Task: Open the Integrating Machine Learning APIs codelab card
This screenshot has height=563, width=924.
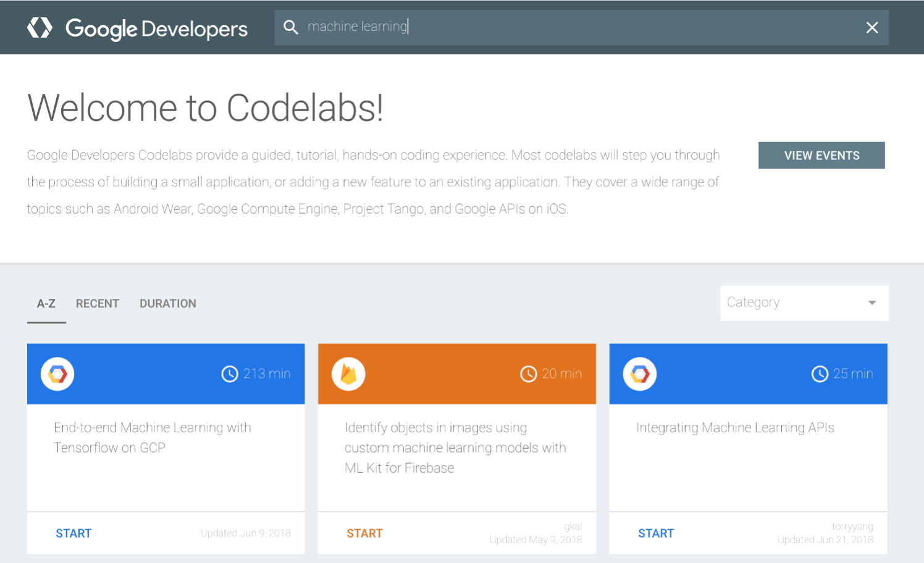Action: [735, 427]
